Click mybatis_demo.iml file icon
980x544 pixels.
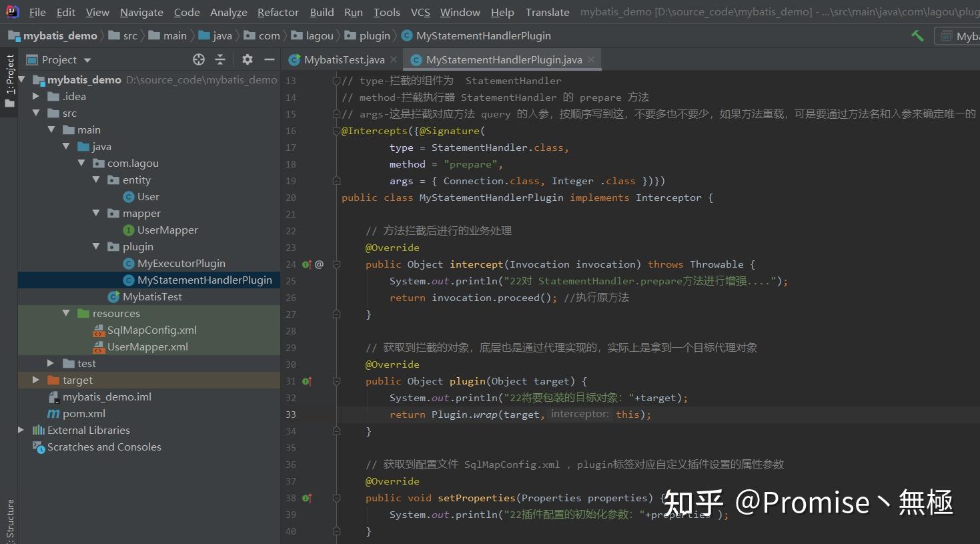(53, 396)
